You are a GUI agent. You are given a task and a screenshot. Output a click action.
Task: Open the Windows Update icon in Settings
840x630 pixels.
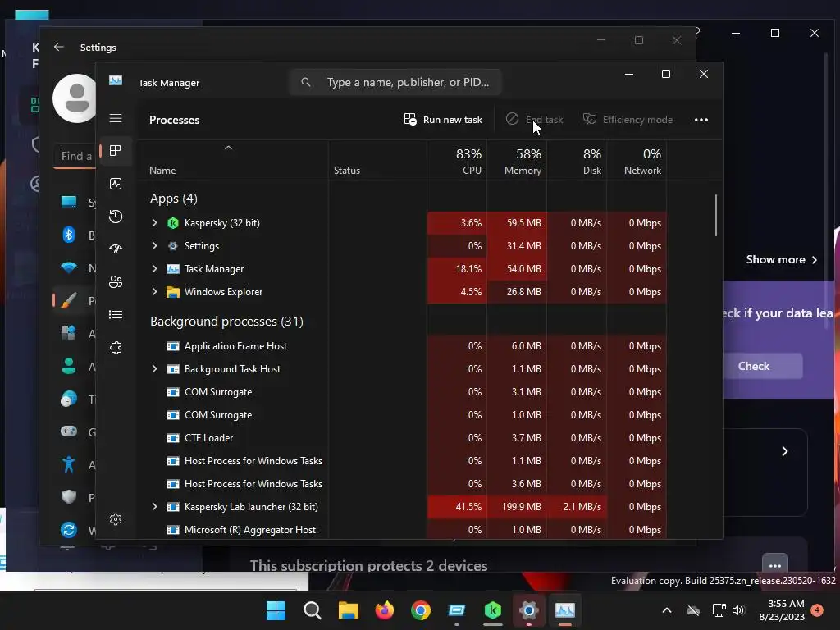coord(69,530)
